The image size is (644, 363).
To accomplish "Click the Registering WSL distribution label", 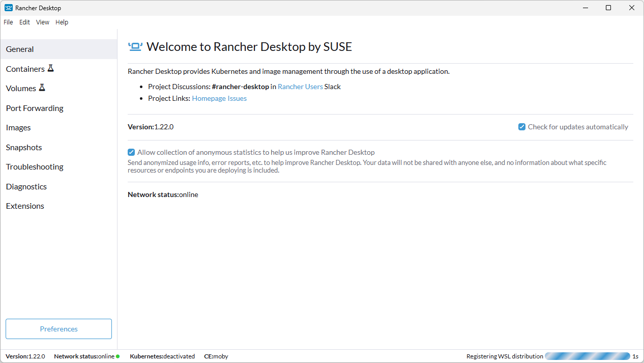I will tap(505, 356).
